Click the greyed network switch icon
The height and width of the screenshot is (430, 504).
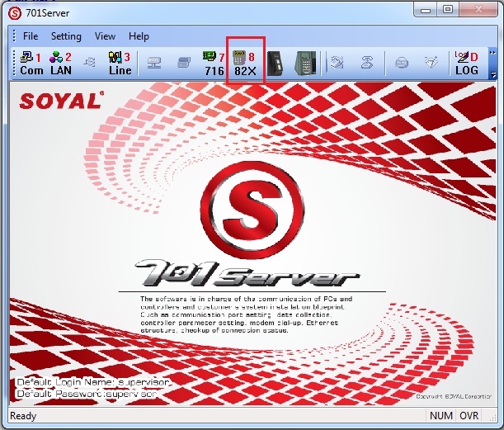[x=154, y=63]
